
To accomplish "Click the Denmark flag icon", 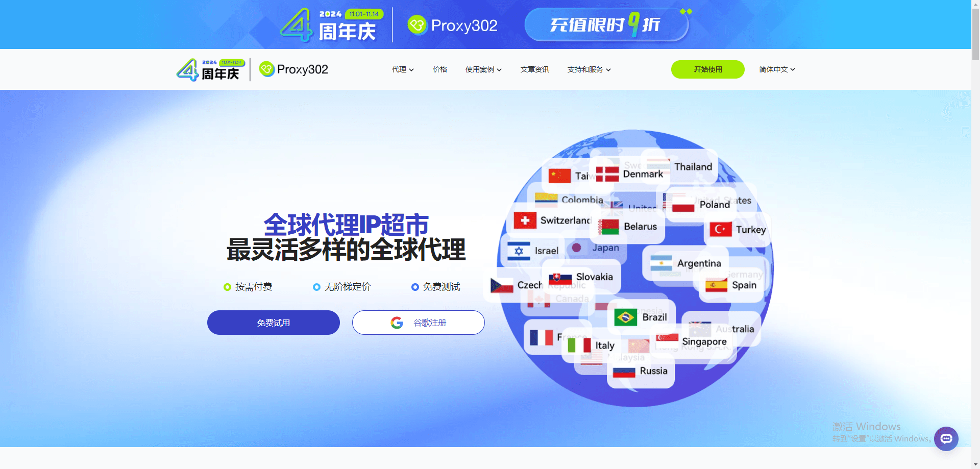I will click(607, 174).
